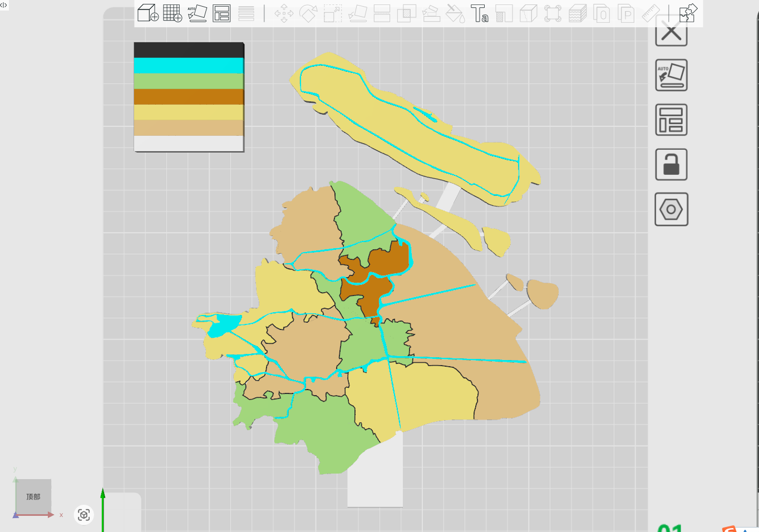The width and height of the screenshot is (759, 532).
Task: Click the reset view cube icon
Action: click(x=84, y=515)
